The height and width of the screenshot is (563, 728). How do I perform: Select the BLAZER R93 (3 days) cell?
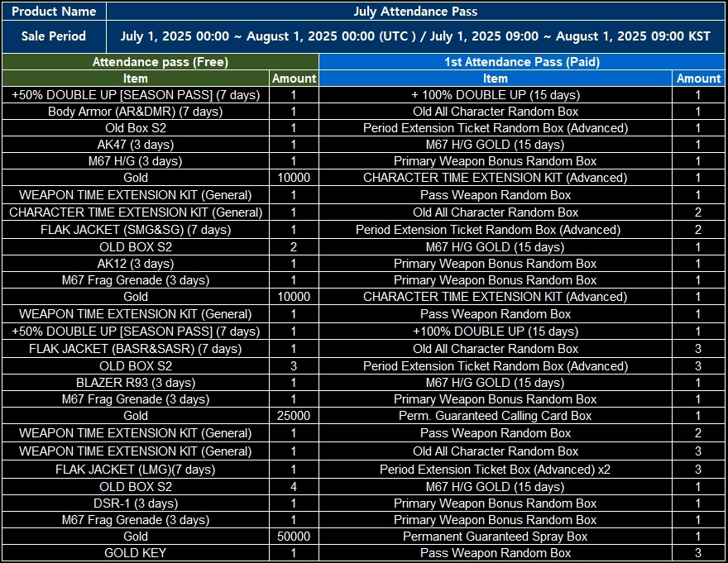point(136,383)
